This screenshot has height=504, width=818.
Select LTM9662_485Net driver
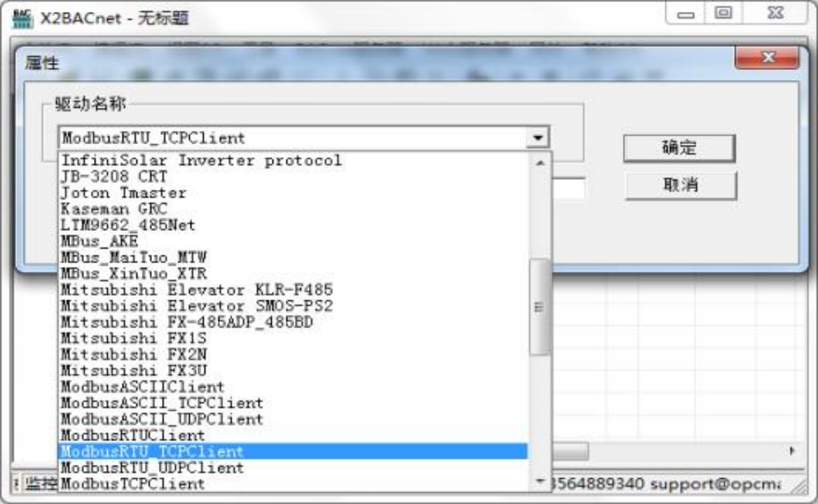[293, 225]
